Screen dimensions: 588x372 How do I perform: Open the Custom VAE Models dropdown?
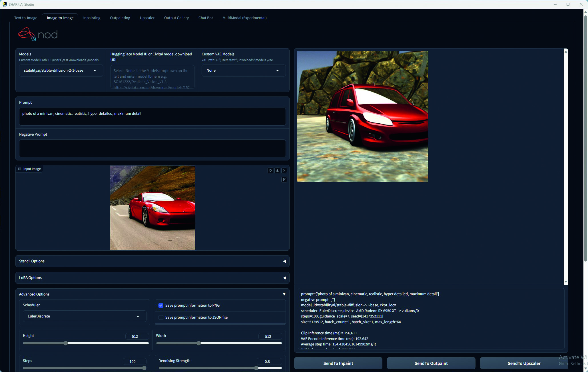point(243,71)
